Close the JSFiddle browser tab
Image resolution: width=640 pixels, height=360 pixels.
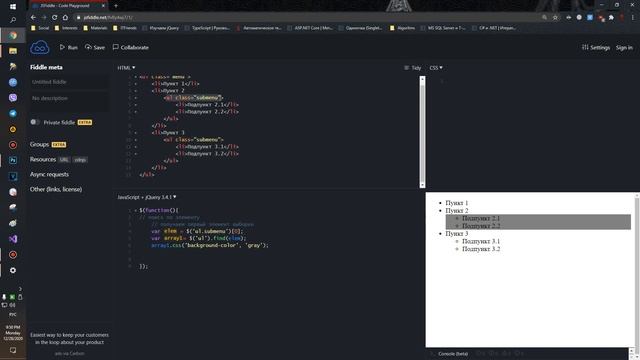103,6
